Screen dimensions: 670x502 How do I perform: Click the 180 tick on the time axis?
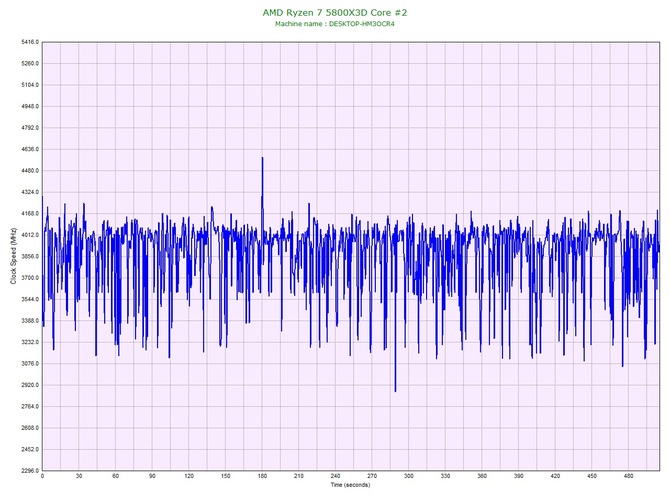coord(262,476)
